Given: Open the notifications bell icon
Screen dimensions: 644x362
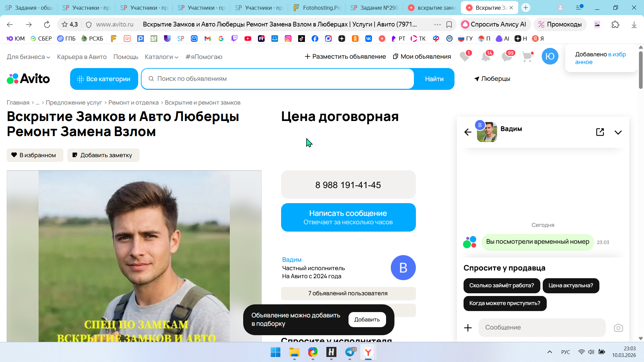Looking at the screenshot, I should 486,57.
